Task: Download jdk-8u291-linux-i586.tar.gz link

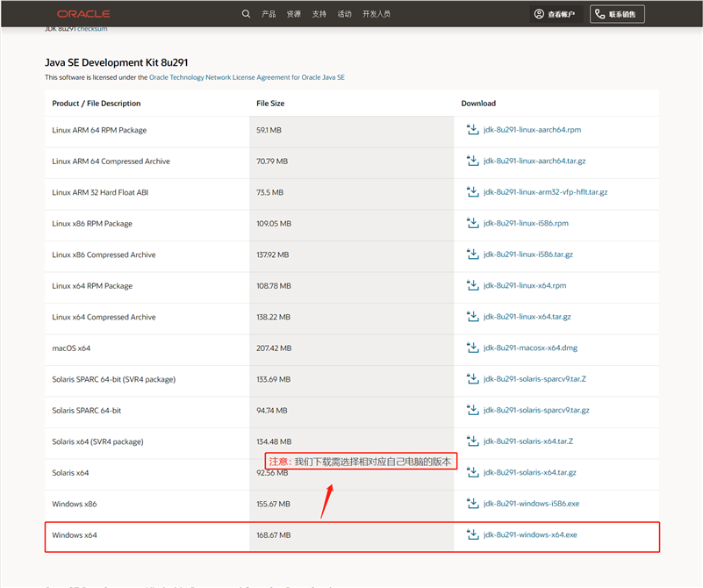Action: pos(528,255)
